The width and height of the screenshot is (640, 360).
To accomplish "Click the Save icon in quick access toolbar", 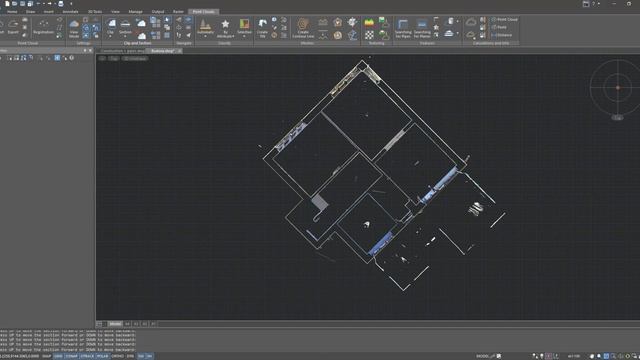I will tap(22, 4).
